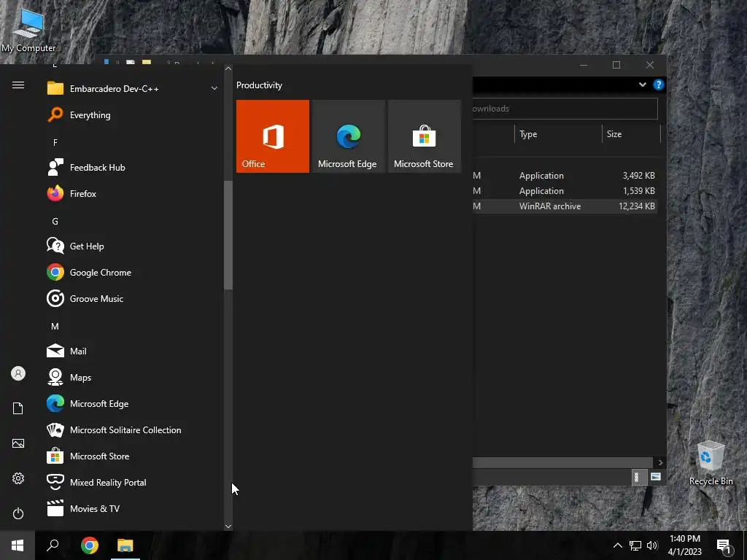
Task: Click Explorer horizontal scroll right arrow
Action: [660, 462]
